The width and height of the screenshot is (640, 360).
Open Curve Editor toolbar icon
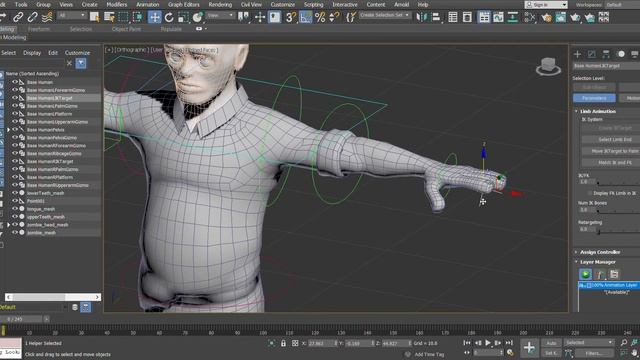[498, 17]
